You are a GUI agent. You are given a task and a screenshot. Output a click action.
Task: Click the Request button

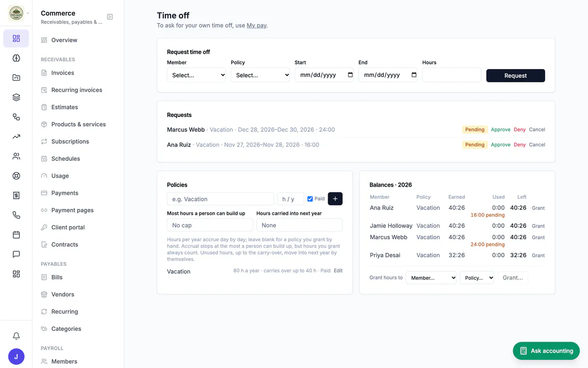click(x=515, y=76)
